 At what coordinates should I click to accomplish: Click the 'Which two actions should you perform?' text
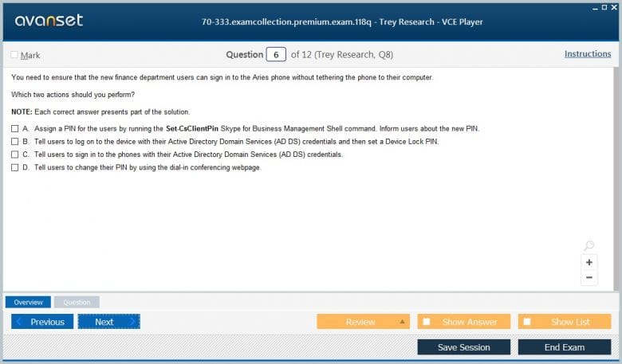tap(73, 95)
